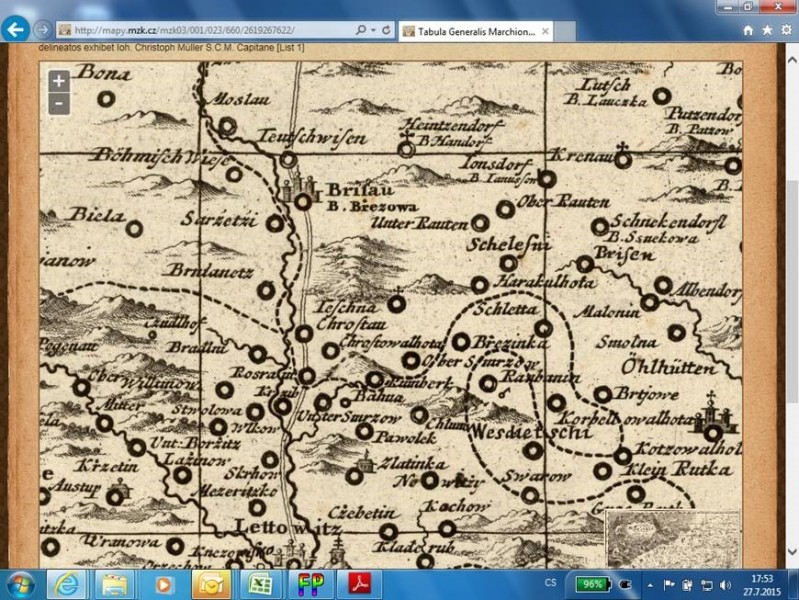Open File Explorer from taskbar
799x600 pixels.
115,585
